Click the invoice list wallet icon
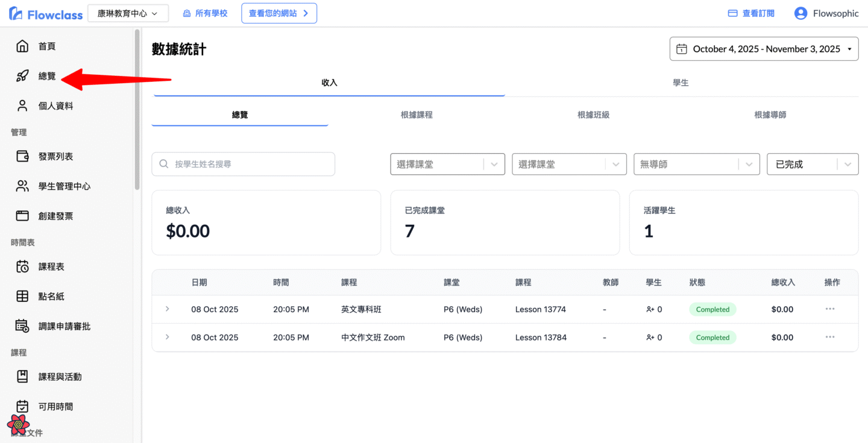The height and width of the screenshot is (443, 868). coord(22,157)
